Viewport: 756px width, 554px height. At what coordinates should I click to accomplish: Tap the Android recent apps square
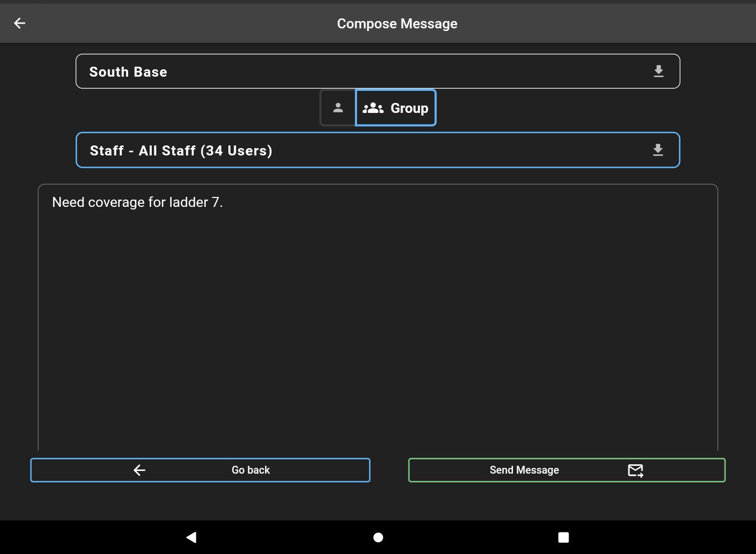pyautogui.click(x=563, y=537)
